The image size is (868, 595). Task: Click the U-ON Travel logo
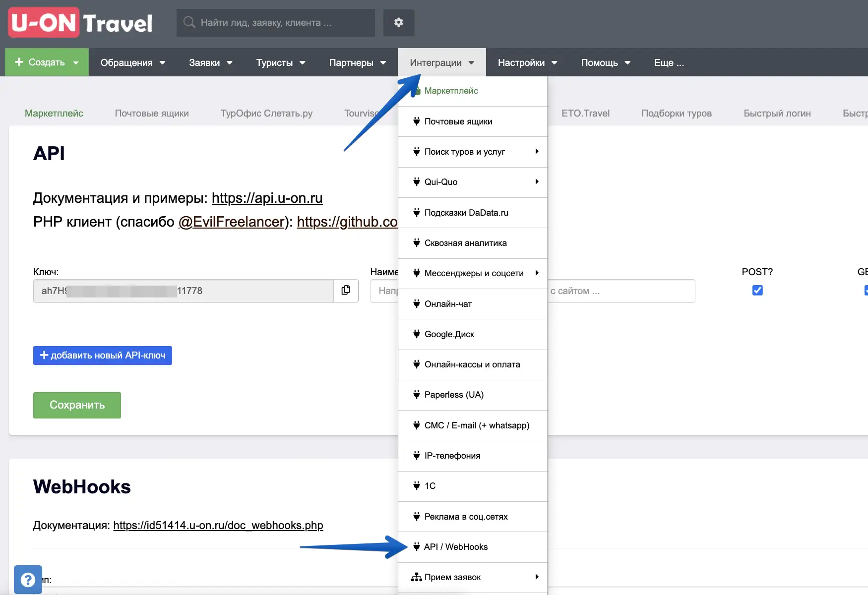pos(81,23)
